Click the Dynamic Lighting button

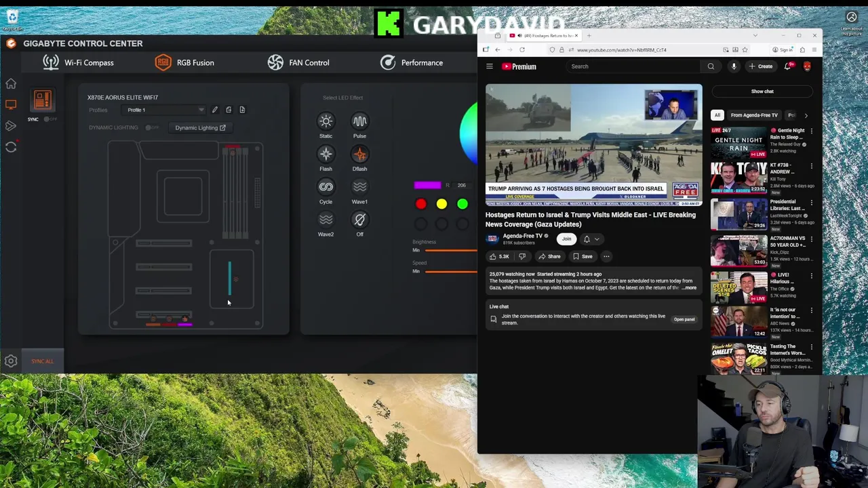[x=201, y=127]
